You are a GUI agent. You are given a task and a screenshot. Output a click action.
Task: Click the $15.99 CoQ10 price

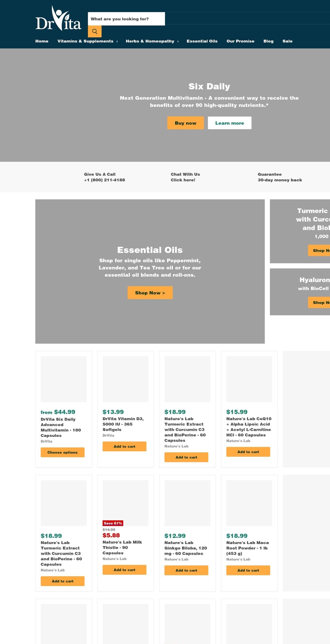(x=237, y=412)
